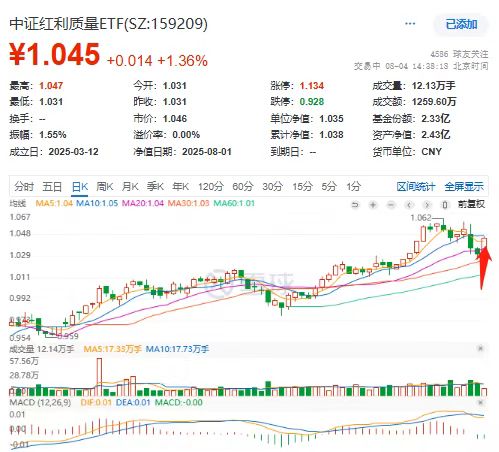Zoom out chart with minus icon
499x452 pixels.
(x=391, y=204)
